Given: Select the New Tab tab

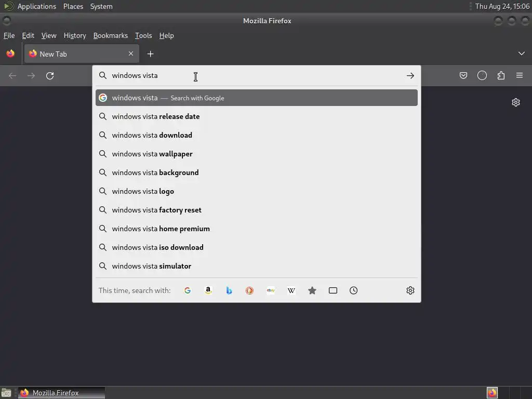Looking at the screenshot, I should pos(82,54).
